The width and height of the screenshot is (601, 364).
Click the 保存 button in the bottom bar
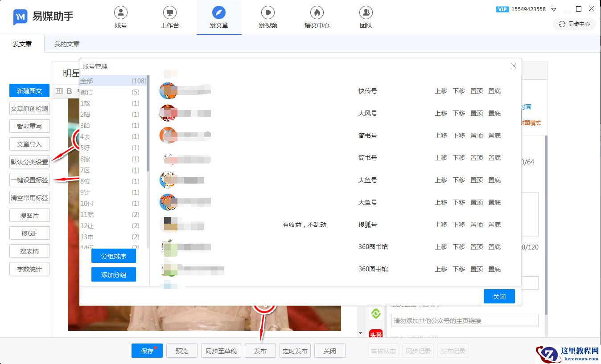click(147, 351)
